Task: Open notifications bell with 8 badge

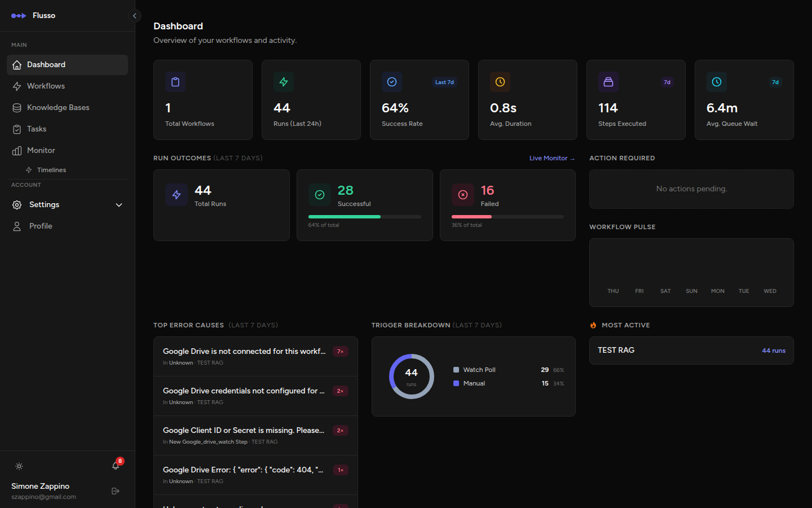Action: coord(116,465)
